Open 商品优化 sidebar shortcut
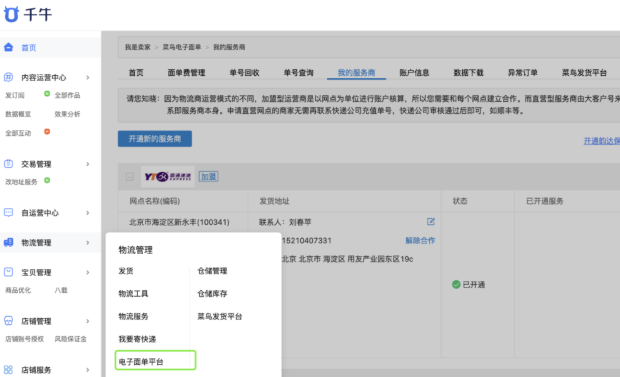 pyautogui.click(x=18, y=290)
